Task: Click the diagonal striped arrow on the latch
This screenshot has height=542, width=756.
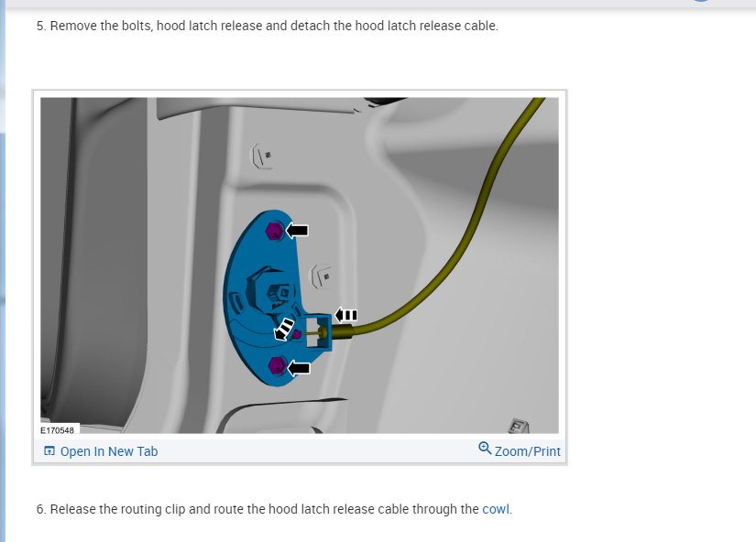Action: pyautogui.click(x=283, y=329)
